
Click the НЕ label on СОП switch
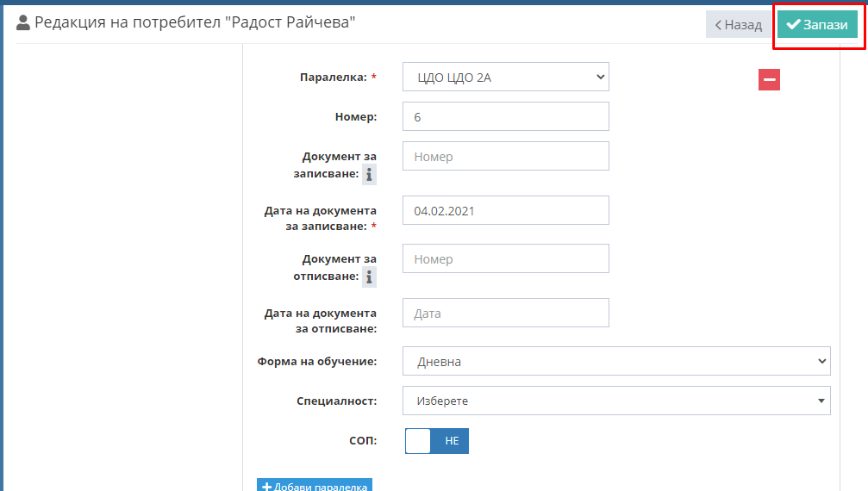(452, 441)
